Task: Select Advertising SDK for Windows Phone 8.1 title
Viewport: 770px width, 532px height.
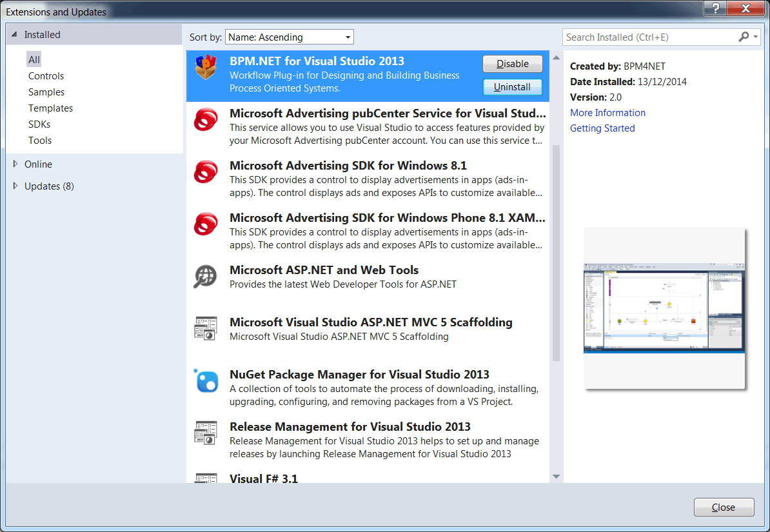Action: (x=388, y=217)
